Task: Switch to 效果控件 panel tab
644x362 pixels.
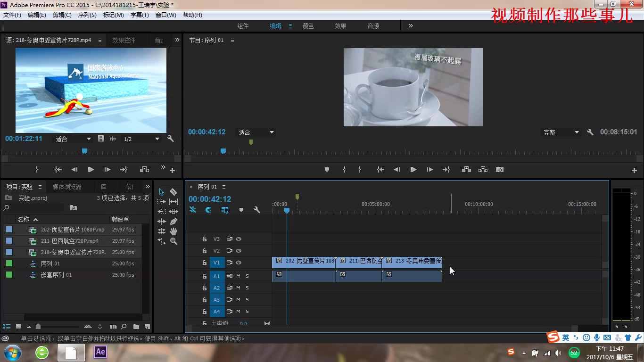Action: tap(124, 40)
